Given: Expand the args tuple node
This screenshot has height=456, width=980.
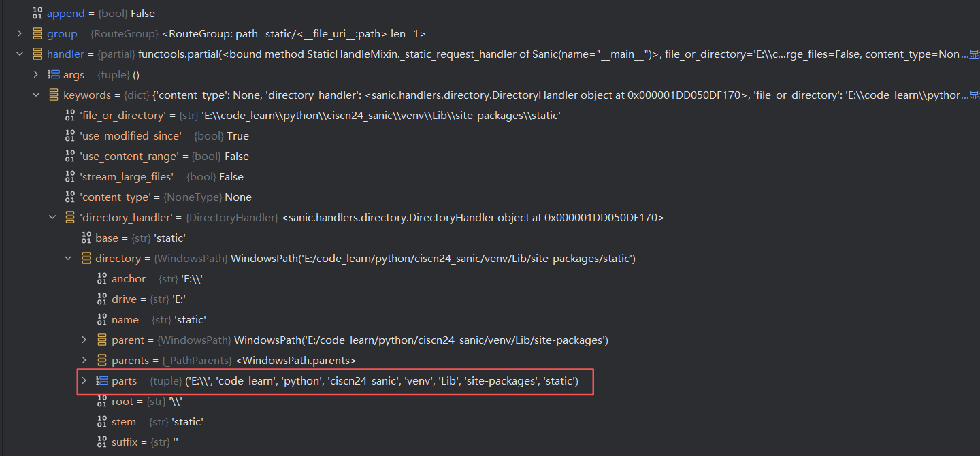Looking at the screenshot, I should click(36, 75).
